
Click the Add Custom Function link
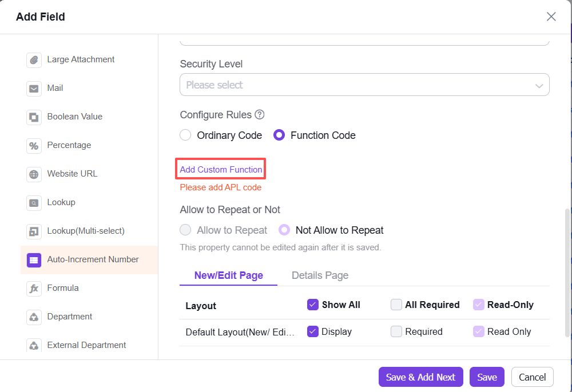[x=221, y=169]
